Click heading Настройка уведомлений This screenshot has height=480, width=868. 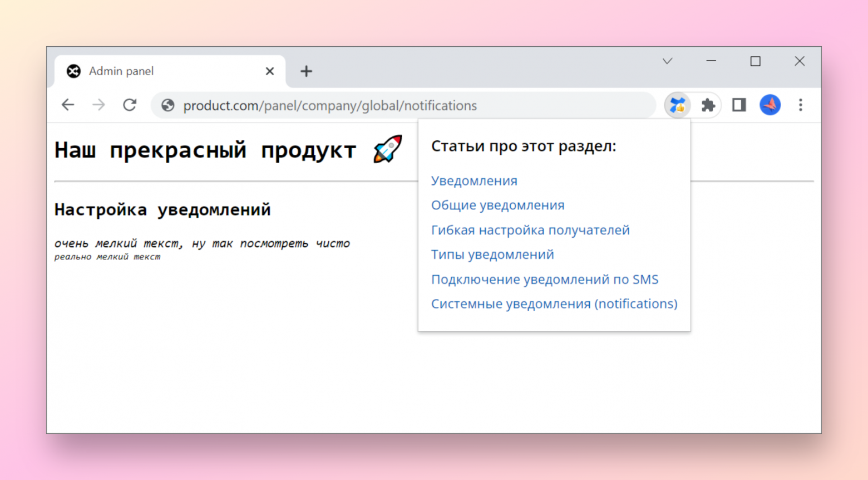[162, 210]
